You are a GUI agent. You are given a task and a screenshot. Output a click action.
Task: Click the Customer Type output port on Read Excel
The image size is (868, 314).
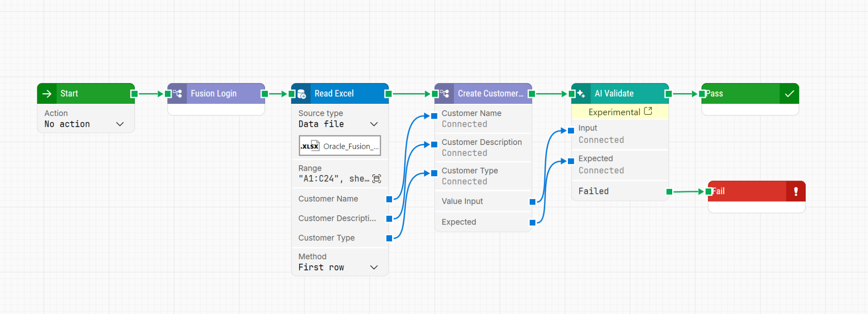point(389,238)
